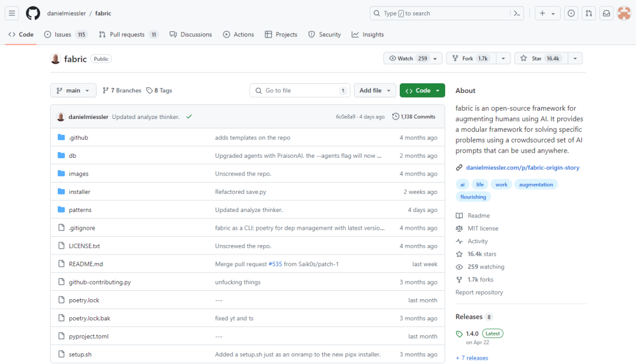Viewport: 636px width, 364px height.
Task: Open the Discussions tab
Action: [191, 35]
